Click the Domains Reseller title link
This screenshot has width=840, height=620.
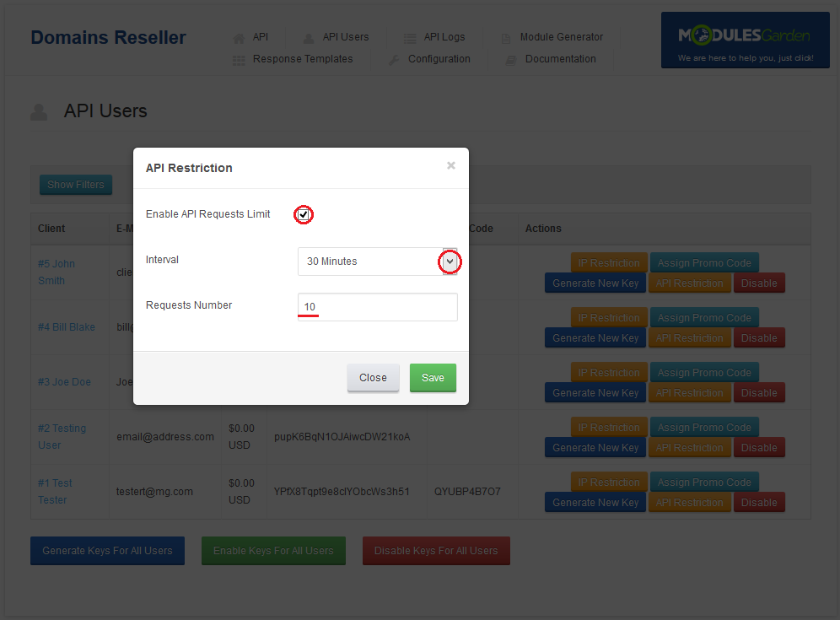pos(108,37)
